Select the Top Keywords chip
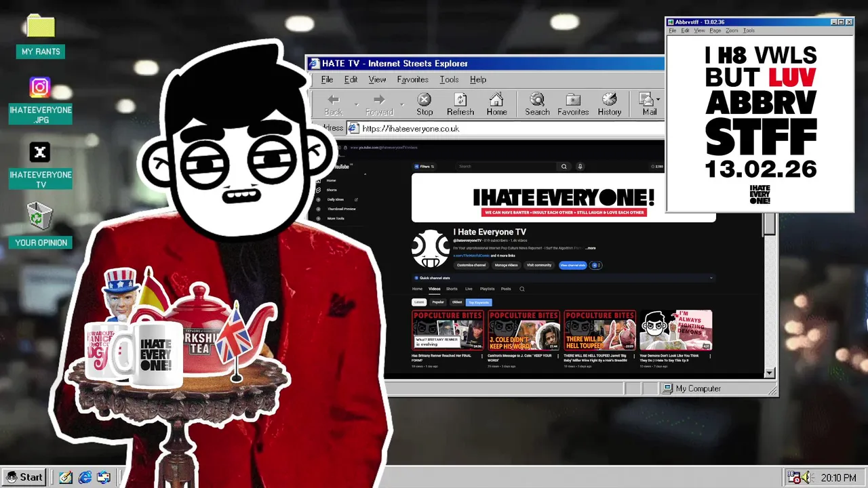This screenshot has width=868, height=488. click(x=479, y=302)
